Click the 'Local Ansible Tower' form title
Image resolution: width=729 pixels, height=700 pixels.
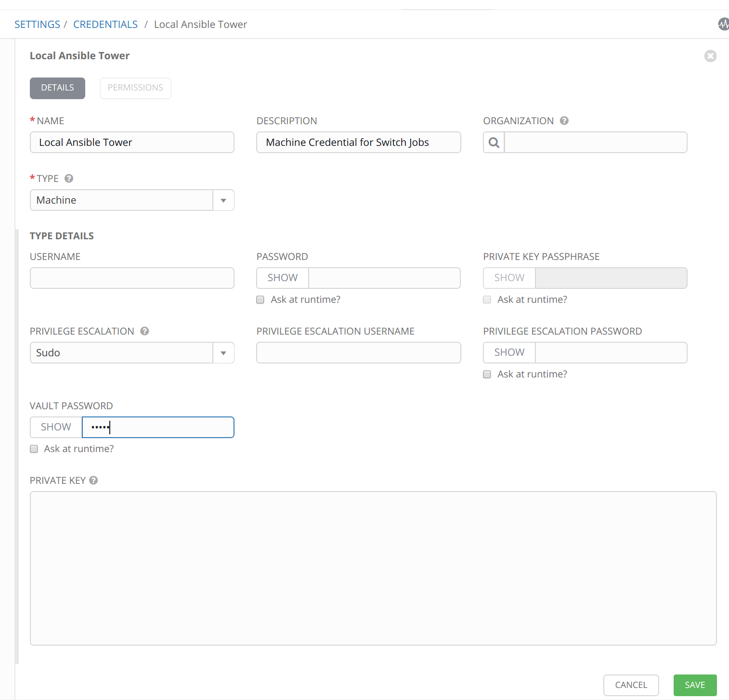(x=80, y=56)
